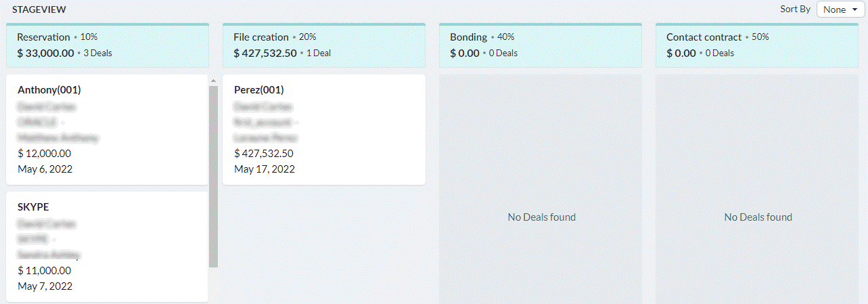Open the Sort By None dropdown
This screenshot has width=868, height=304.
(x=840, y=9)
